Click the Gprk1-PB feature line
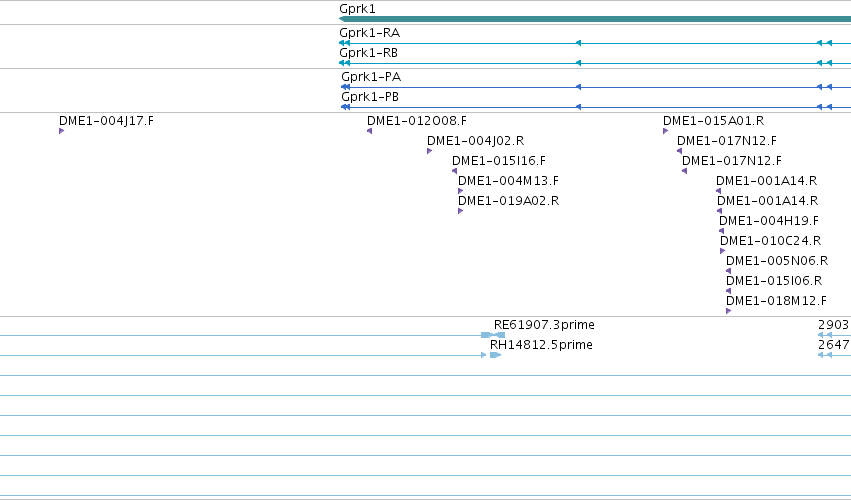The height and width of the screenshot is (500, 851). [x=596, y=107]
